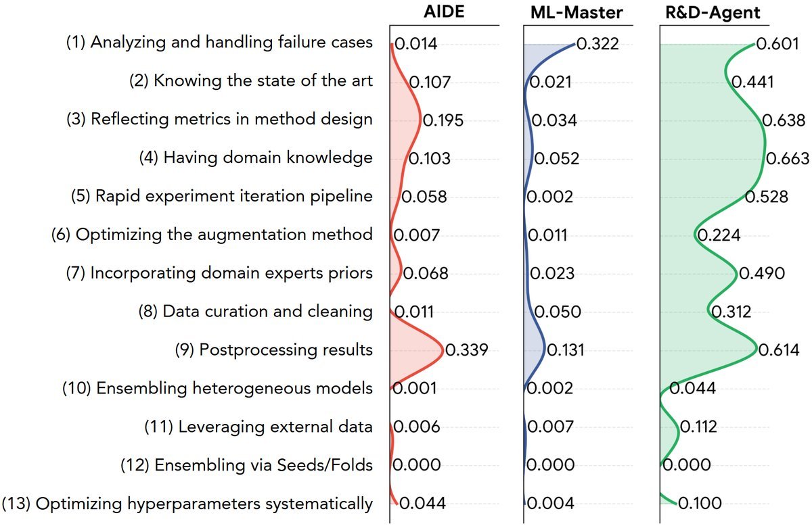Click the "Optimizing hyperparameters systematically" label

click(187, 504)
